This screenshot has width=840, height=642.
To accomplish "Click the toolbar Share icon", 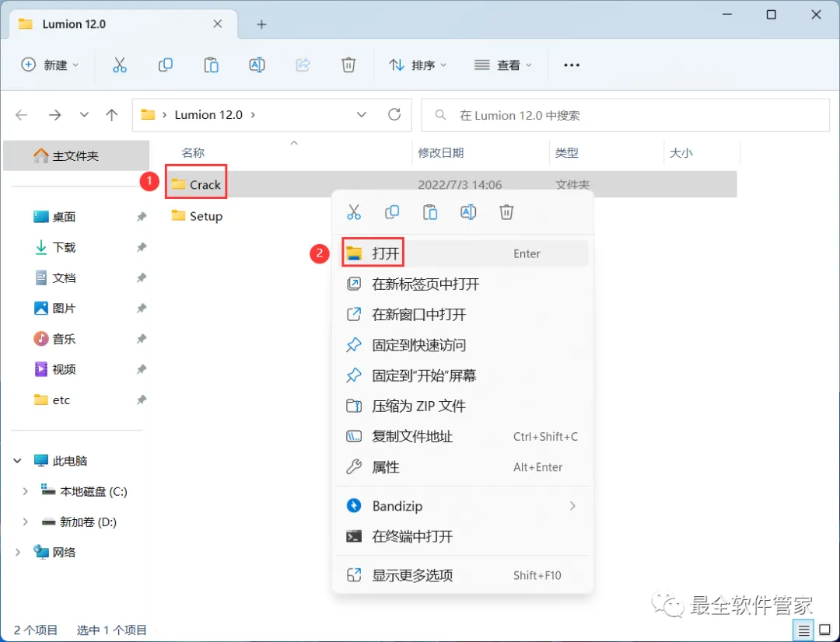I will click(x=303, y=65).
